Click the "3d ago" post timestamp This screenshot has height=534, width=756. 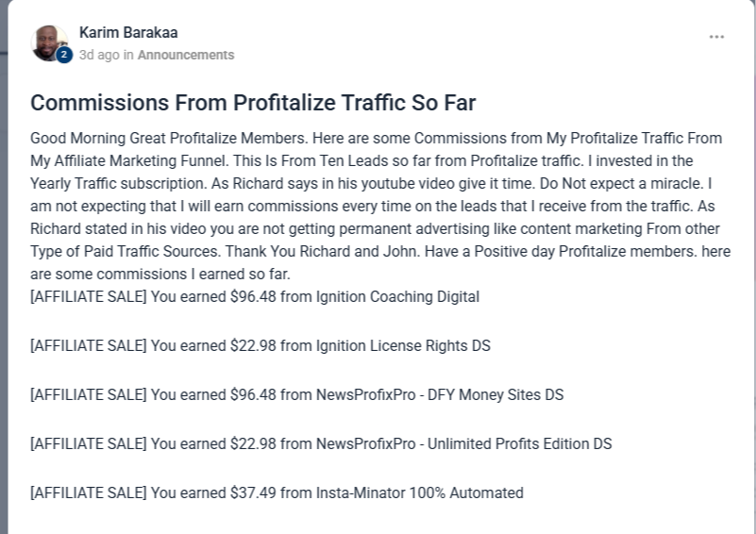coord(99,55)
